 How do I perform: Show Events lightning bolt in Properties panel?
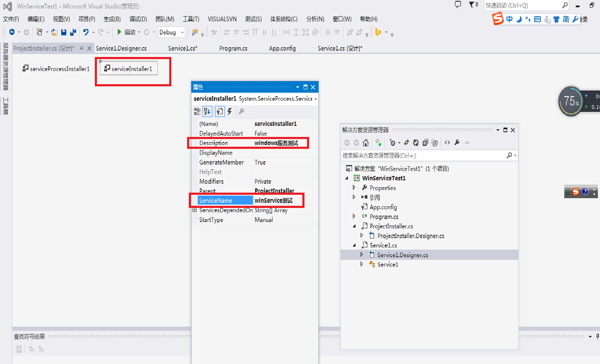coord(230,111)
